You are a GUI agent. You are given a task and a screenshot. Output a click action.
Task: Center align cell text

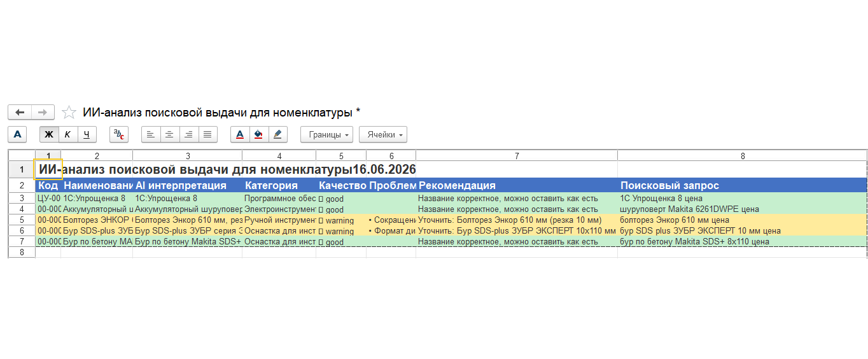pos(169,134)
